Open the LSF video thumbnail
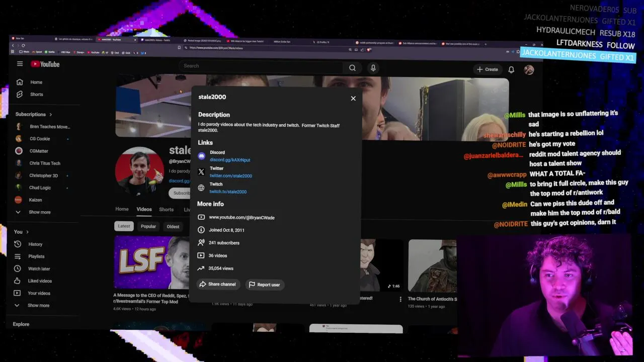The height and width of the screenshot is (362, 644). pyautogui.click(x=152, y=262)
